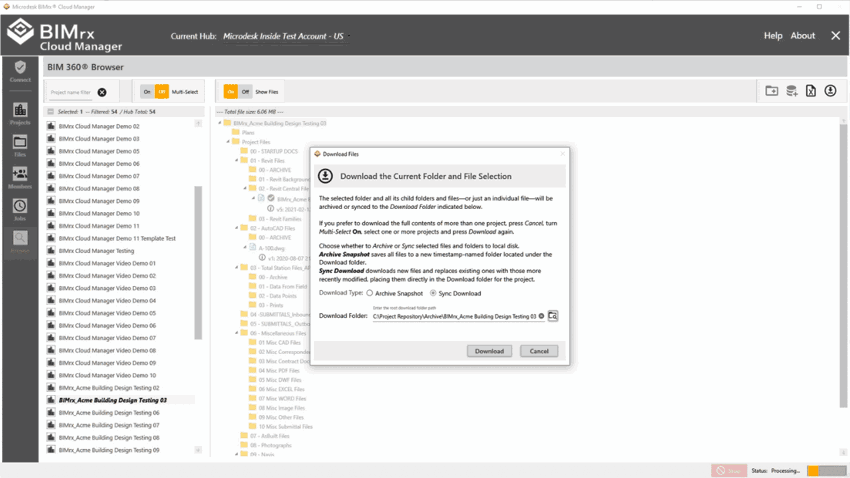
Task: Collapse the Project Files folder
Action: (228, 142)
